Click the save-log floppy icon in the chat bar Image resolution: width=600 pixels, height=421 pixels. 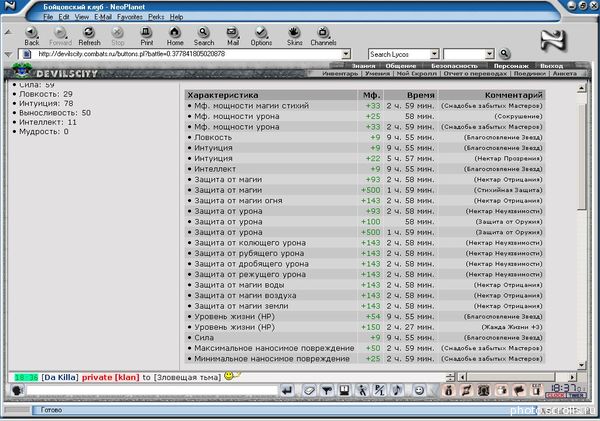[344, 390]
